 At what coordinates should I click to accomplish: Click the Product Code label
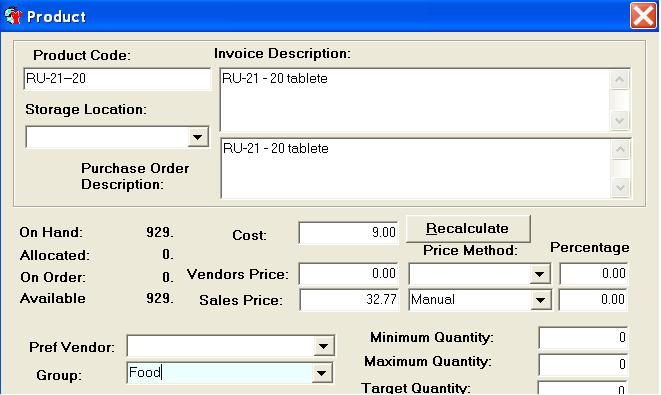point(82,55)
